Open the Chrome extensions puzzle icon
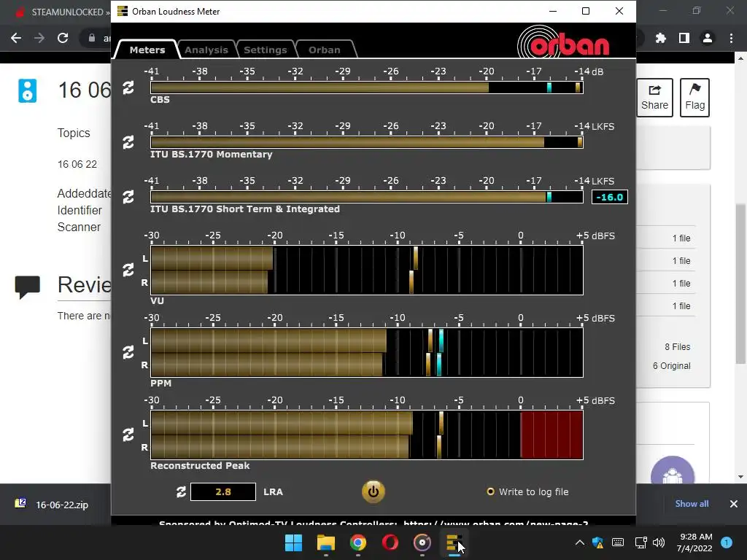Viewport: 747px width, 560px height. 661,38
